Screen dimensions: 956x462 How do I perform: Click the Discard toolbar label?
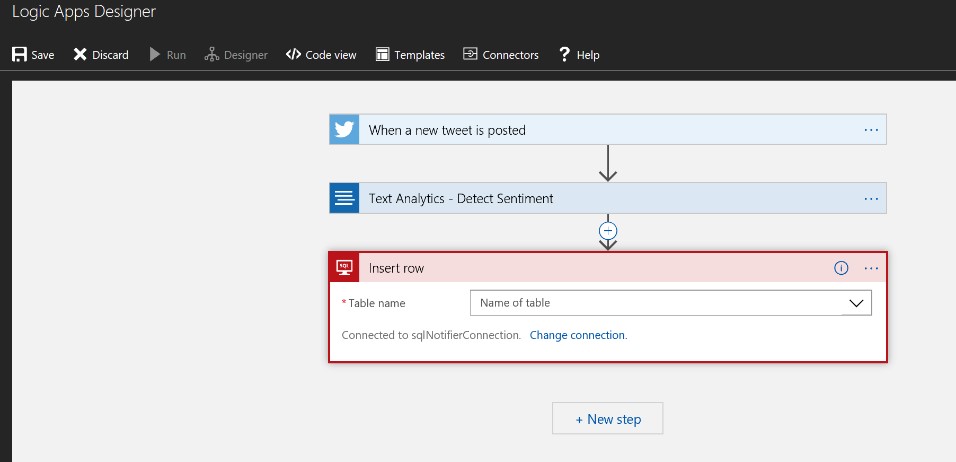[110, 55]
